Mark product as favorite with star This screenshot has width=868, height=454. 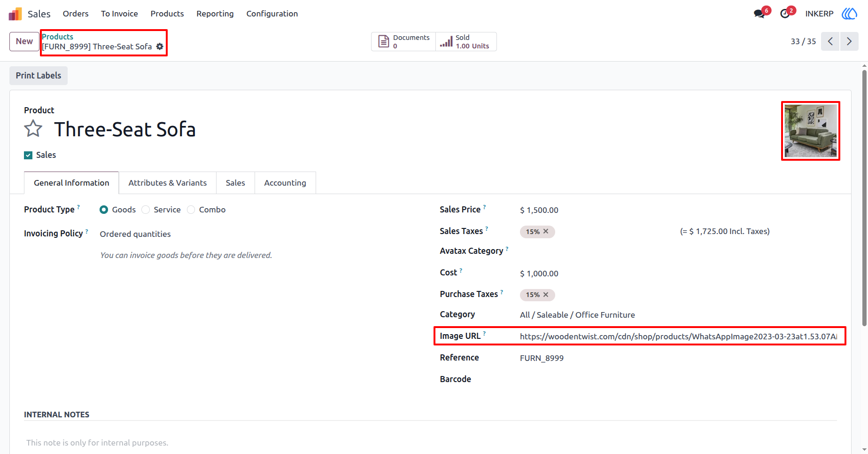[33, 128]
